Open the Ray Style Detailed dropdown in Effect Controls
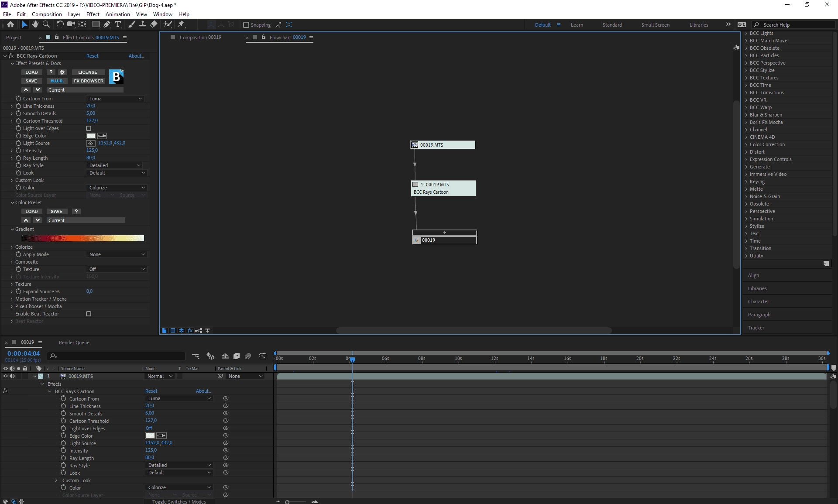838x504 pixels. (x=114, y=165)
